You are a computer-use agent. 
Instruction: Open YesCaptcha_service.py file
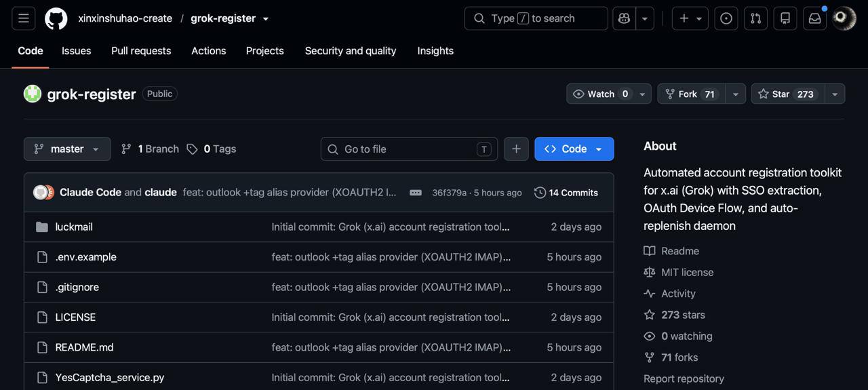point(110,377)
